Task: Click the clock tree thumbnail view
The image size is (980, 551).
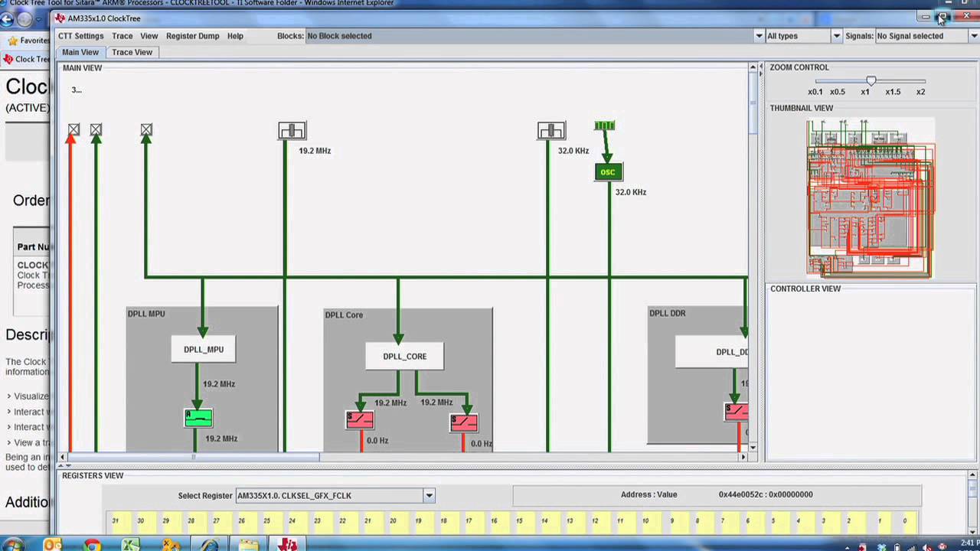Action: [x=871, y=197]
